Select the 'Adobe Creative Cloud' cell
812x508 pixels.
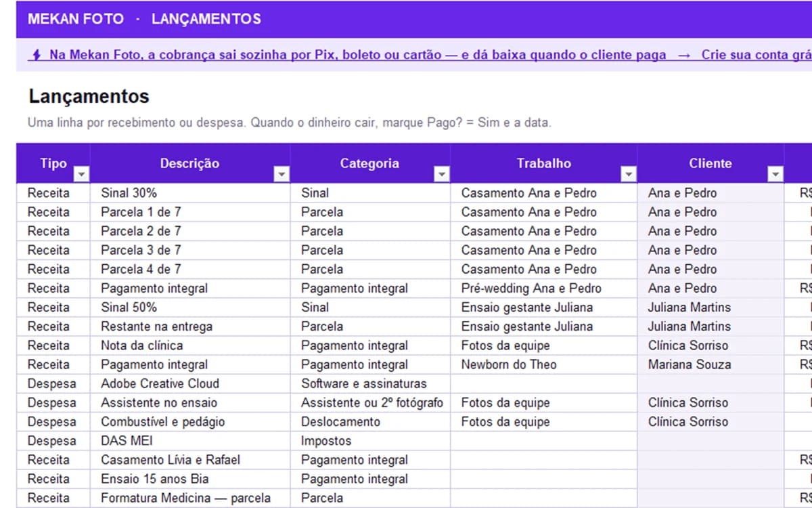click(x=190, y=383)
